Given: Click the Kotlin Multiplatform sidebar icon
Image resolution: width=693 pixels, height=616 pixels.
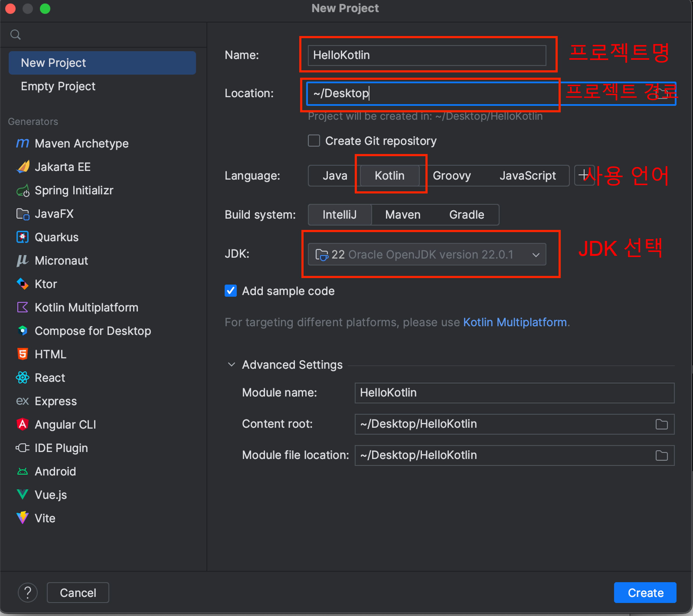Looking at the screenshot, I should [22, 307].
